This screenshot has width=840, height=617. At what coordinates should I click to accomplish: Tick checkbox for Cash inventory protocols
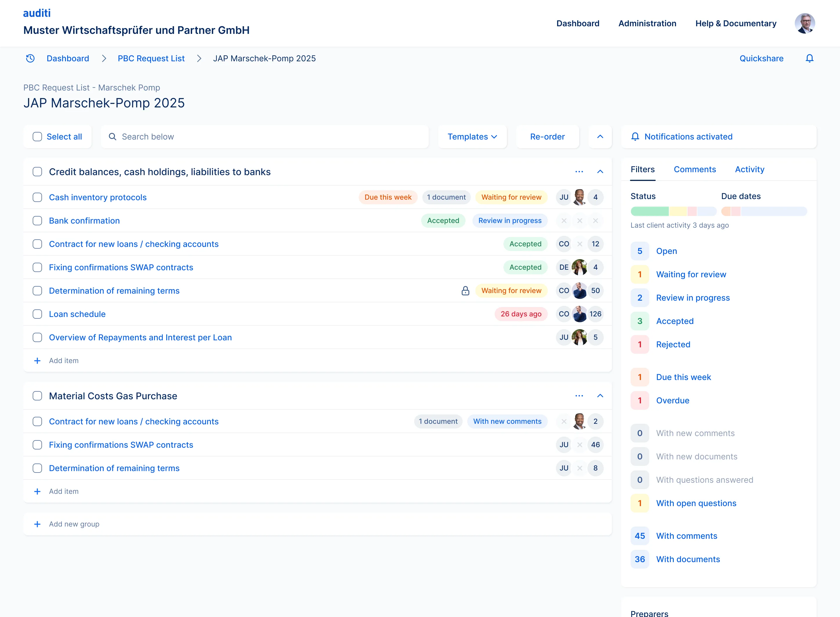(x=37, y=197)
